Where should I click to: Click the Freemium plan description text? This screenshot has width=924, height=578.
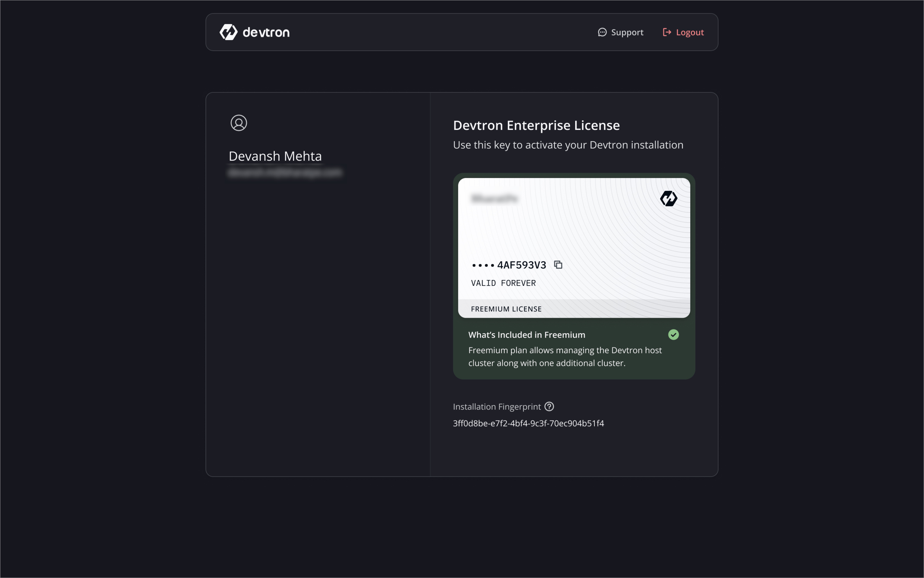pyautogui.click(x=565, y=356)
